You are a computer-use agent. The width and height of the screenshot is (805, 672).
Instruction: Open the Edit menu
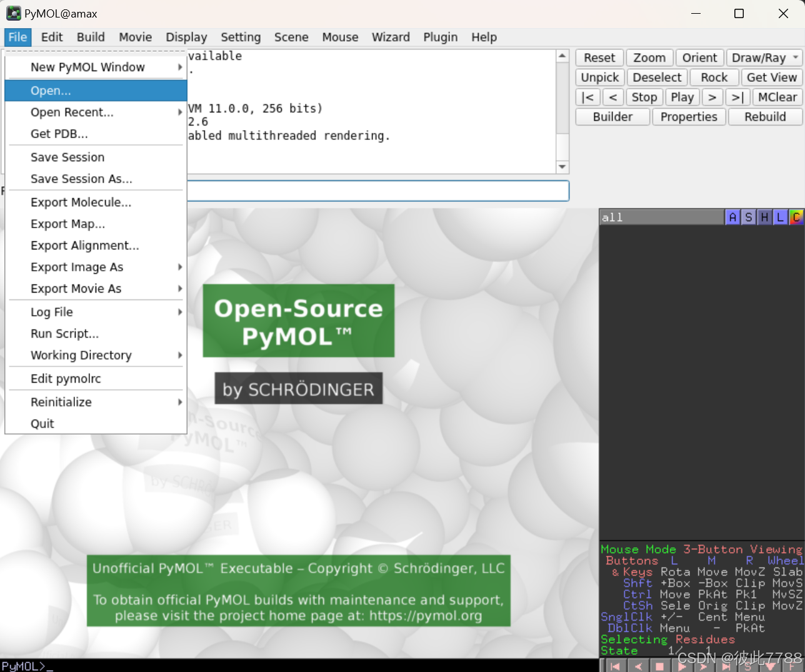coord(52,37)
